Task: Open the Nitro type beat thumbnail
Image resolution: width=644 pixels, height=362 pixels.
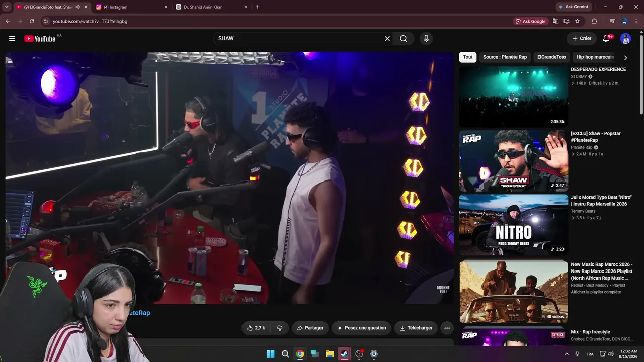Action: (x=513, y=225)
